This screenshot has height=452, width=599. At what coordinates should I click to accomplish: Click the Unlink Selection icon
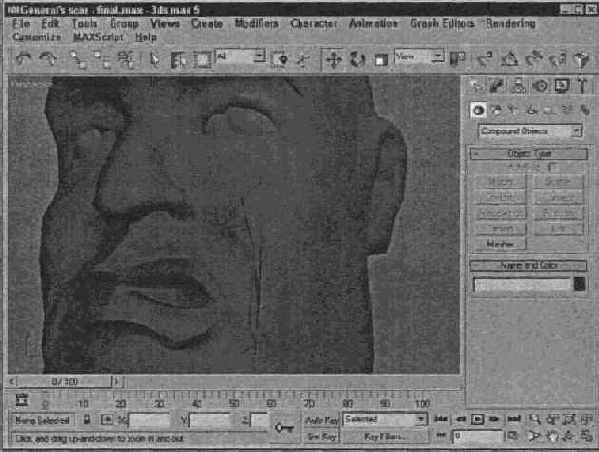tap(102, 60)
